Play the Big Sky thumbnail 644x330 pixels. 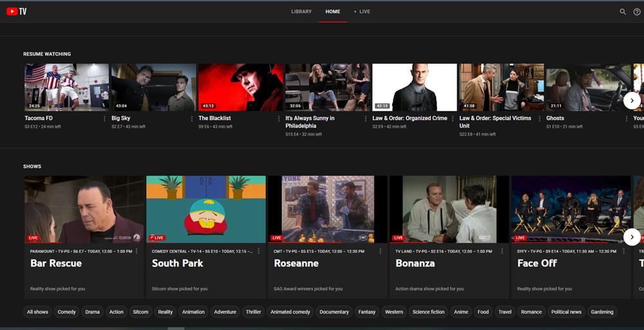[x=154, y=87]
